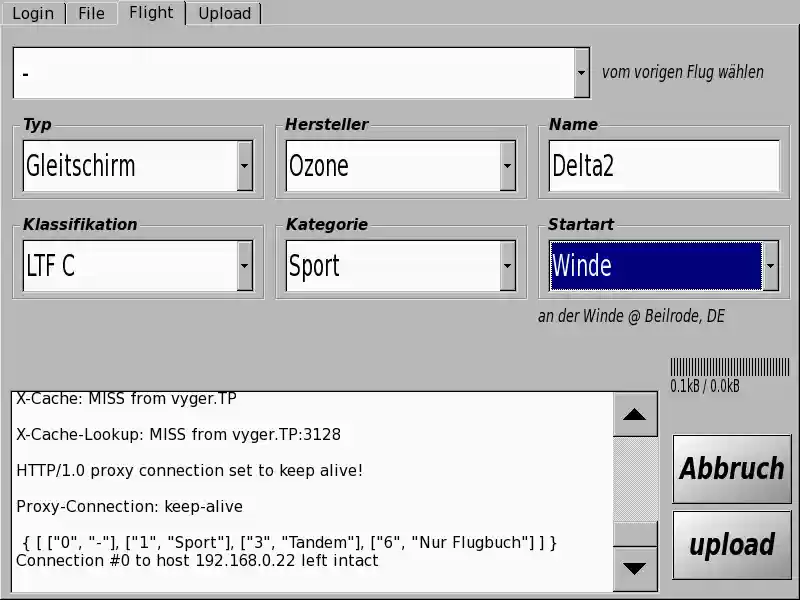Open the Klassifikation dropdown showing LTF C
This screenshot has height=600, width=800.
click(245, 266)
